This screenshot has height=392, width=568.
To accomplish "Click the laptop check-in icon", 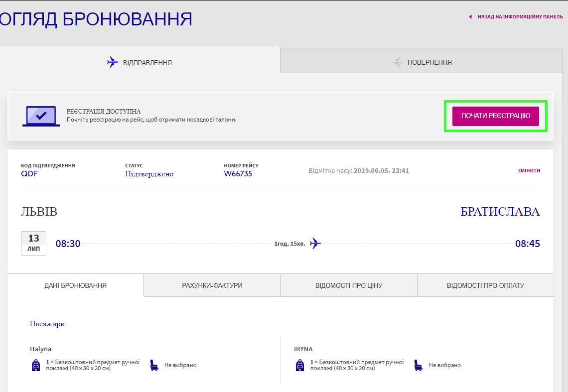I will click(41, 116).
